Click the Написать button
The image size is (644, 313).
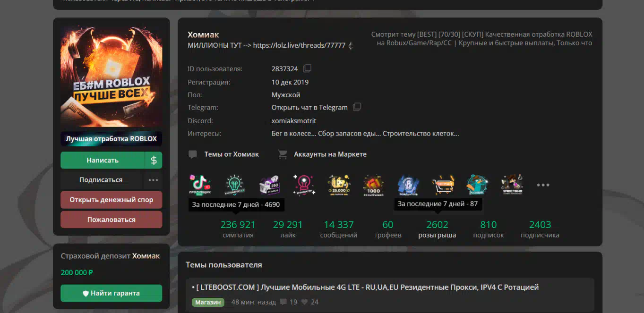(x=103, y=160)
